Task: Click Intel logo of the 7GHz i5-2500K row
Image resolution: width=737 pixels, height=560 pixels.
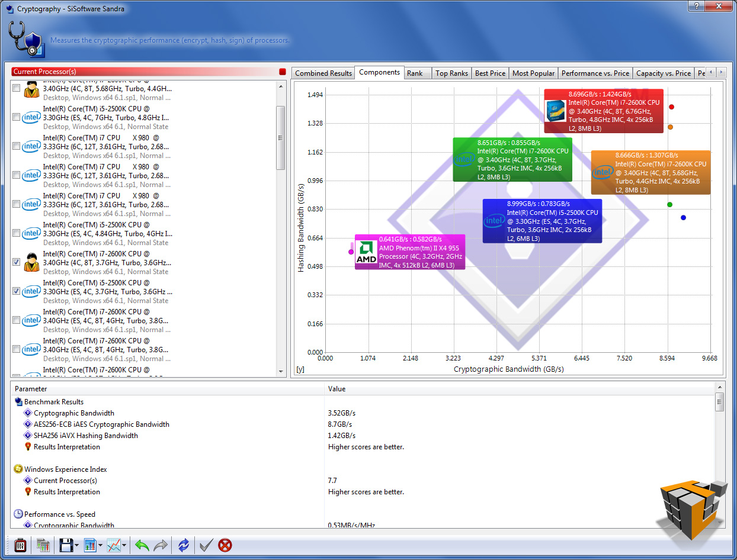Action: point(31,117)
